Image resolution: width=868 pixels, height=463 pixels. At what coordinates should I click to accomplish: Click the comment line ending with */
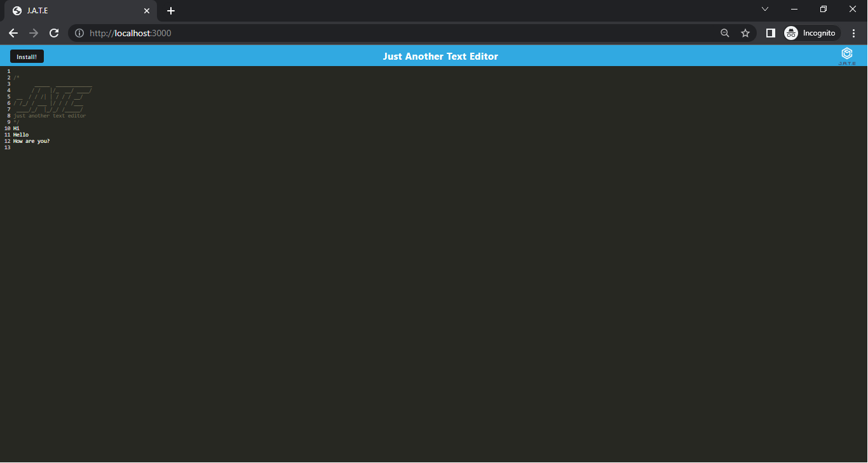pos(17,121)
